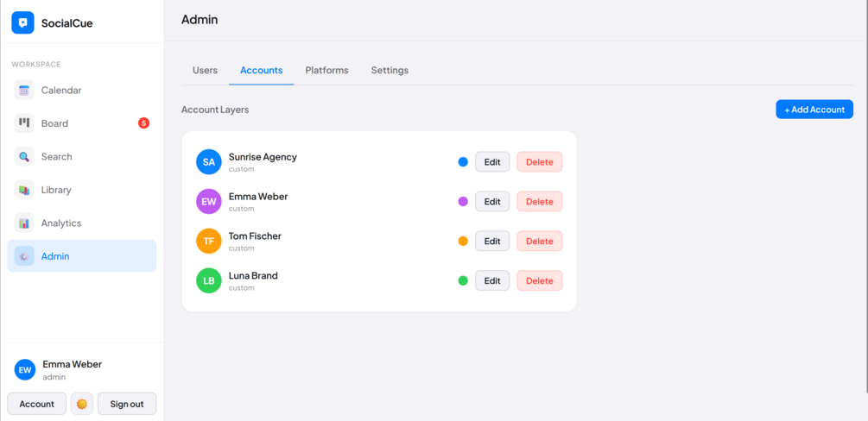Screen dimensions: 868x421
Task: Click the Add Account button
Action: 814,110
